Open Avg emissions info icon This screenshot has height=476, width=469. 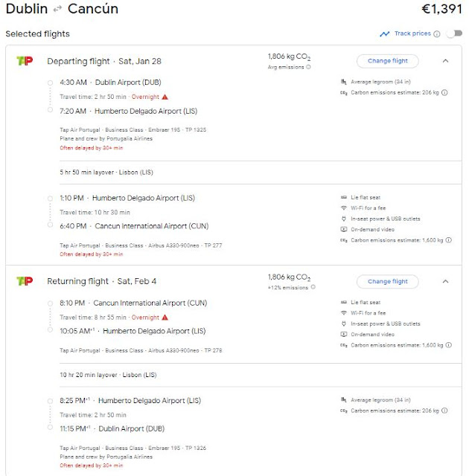308,67
